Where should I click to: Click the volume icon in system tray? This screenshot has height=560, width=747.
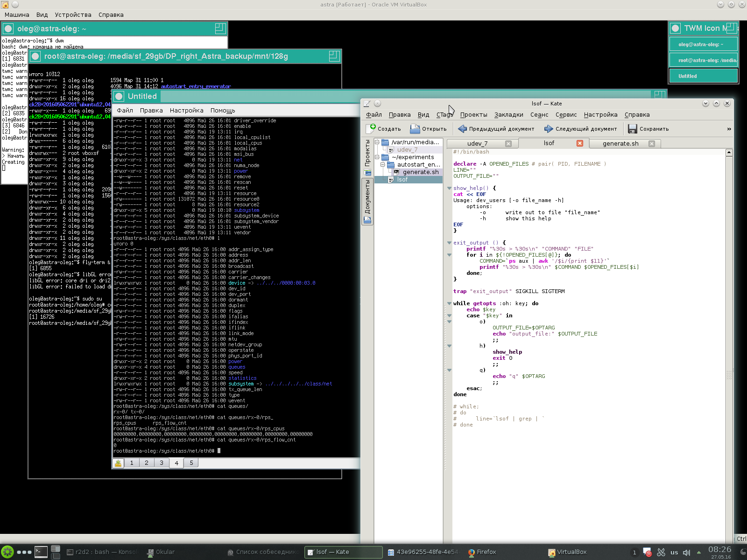686,553
